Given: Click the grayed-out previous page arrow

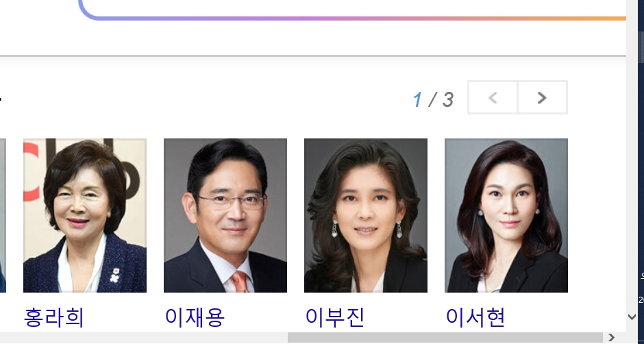Looking at the screenshot, I should 493,97.
